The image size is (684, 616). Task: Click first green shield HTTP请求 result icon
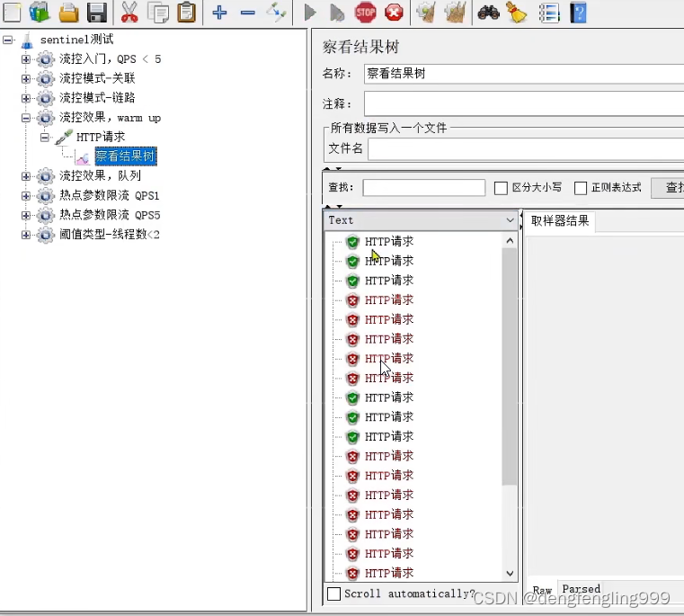pyautogui.click(x=352, y=241)
